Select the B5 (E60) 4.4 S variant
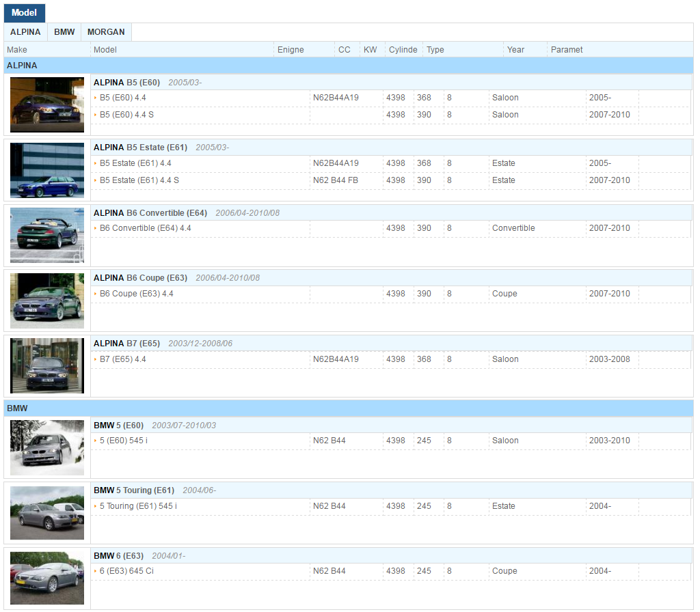This screenshot has width=700, height=612. pos(126,115)
